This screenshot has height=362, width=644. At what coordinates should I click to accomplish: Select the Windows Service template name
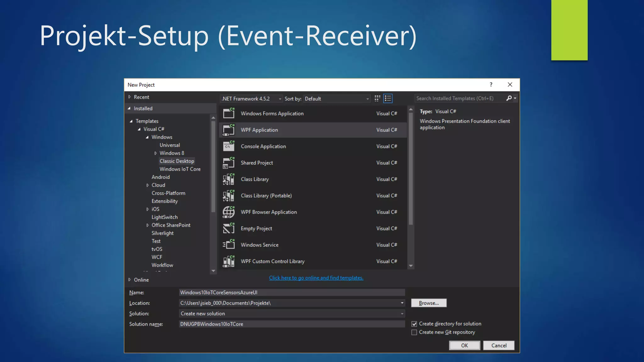point(259,245)
